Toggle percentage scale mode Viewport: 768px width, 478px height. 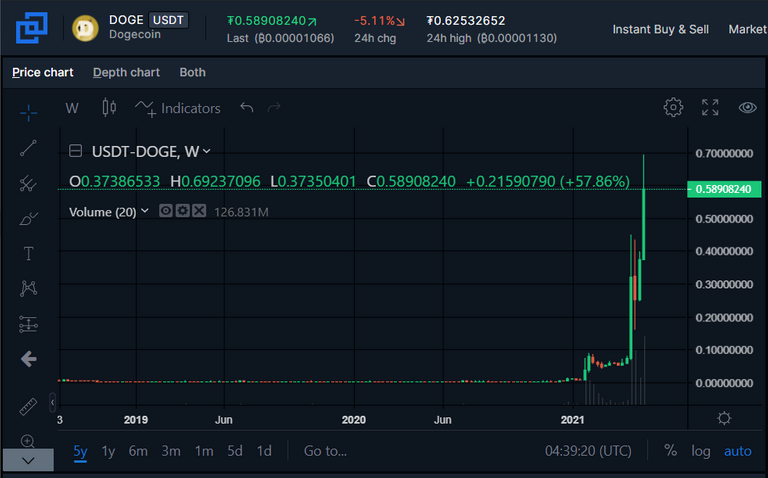[x=671, y=451]
